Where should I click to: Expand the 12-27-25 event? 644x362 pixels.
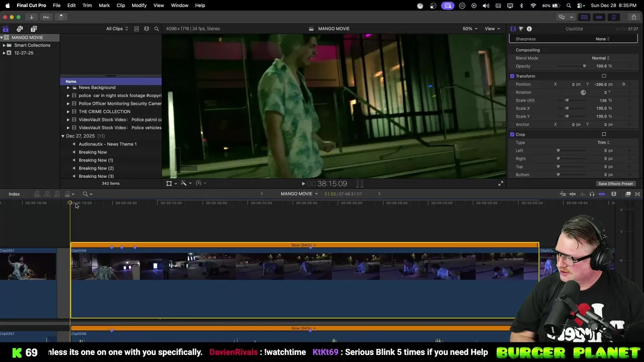coord(4,53)
